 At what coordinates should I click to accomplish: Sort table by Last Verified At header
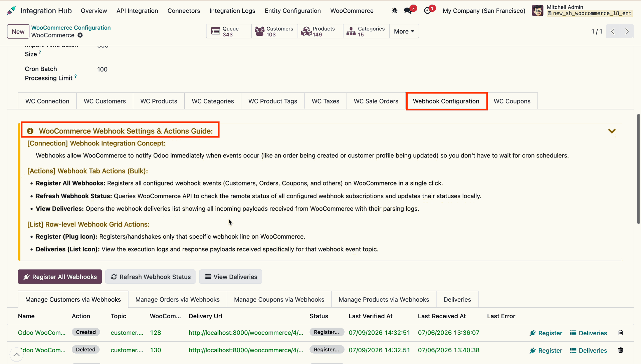click(370, 316)
